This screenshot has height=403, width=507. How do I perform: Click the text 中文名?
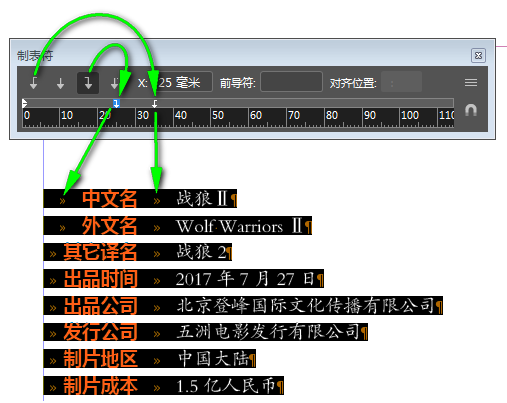point(110,199)
